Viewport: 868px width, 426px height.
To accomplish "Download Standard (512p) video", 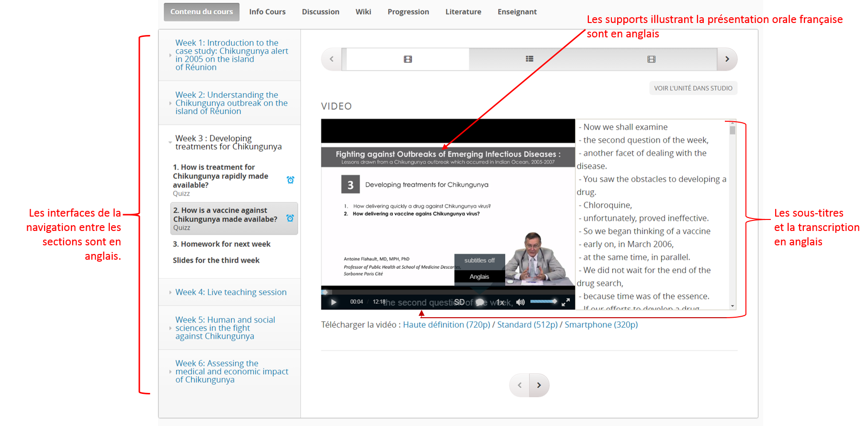I will tap(528, 324).
